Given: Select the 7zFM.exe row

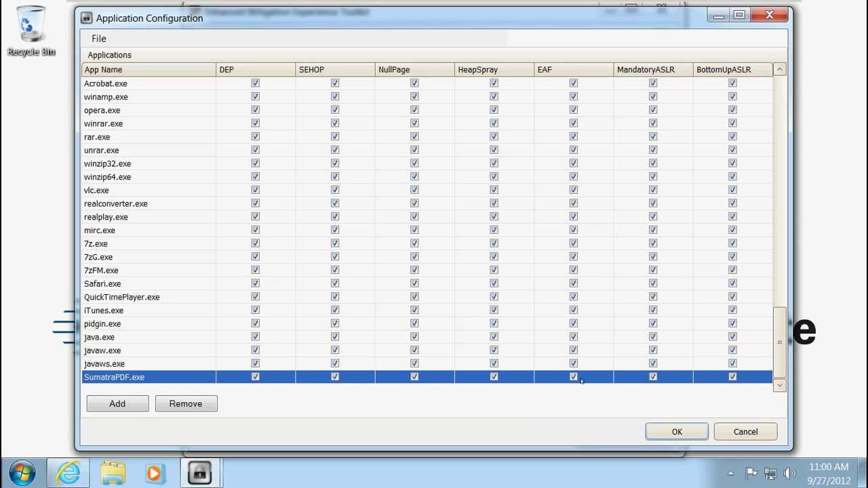Looking at the screenshot, I should click(427, 270).
